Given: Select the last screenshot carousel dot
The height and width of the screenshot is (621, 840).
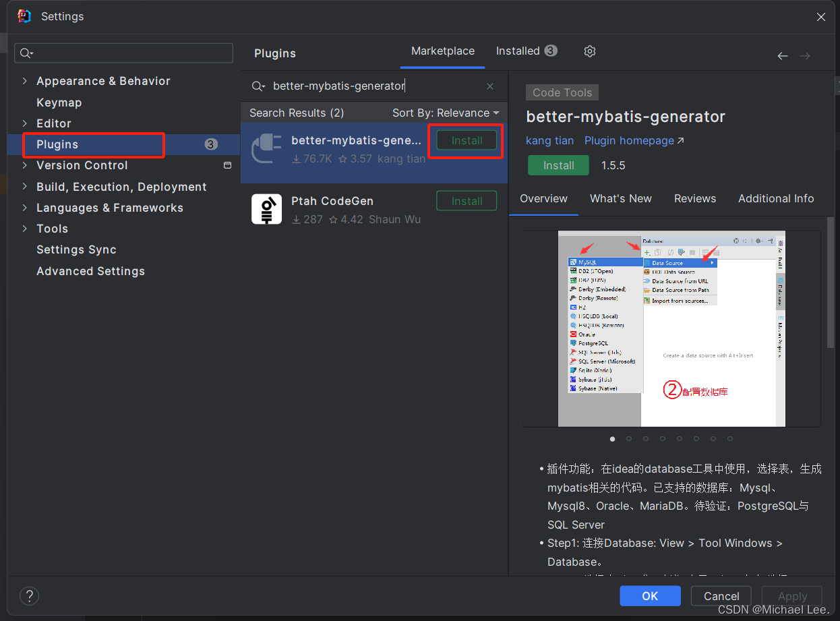Looking at the screenshot, I should click(x=730, y=439).
